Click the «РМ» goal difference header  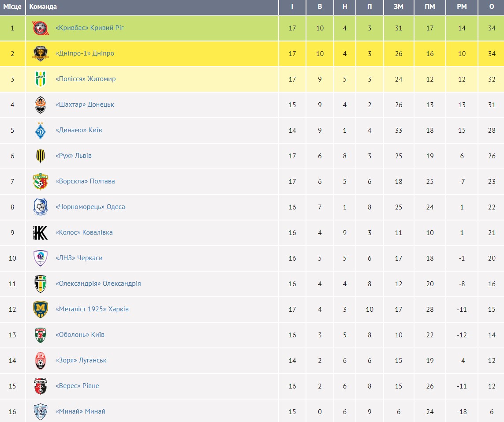462,7
